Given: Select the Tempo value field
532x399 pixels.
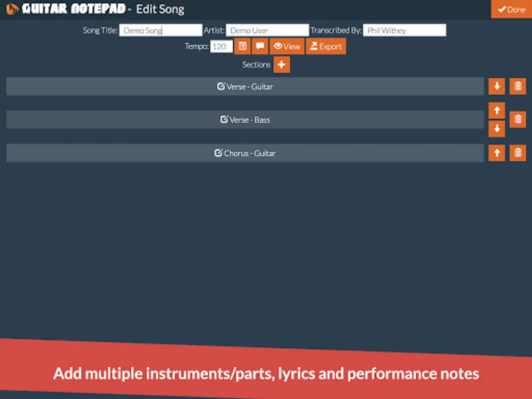Looking at the screenshot, I should click(x=221, y=47).
